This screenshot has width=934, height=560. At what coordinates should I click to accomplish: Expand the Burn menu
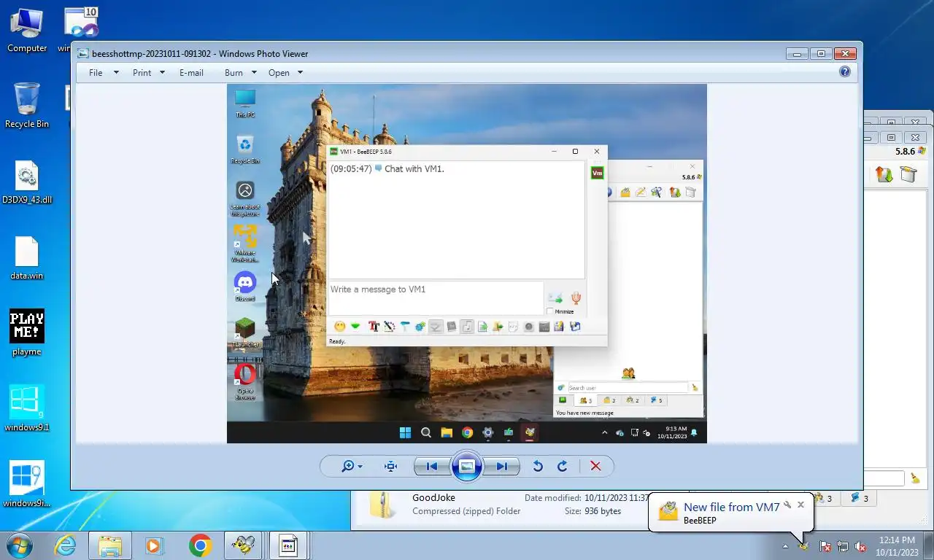click(241, 72)
